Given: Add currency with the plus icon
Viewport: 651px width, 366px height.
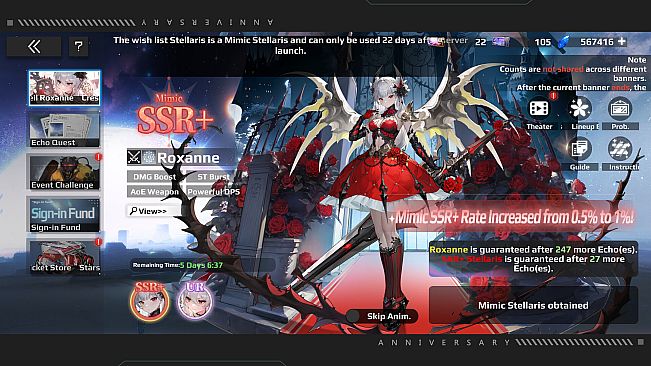Looking at the screenshot, I should (622, 41).
